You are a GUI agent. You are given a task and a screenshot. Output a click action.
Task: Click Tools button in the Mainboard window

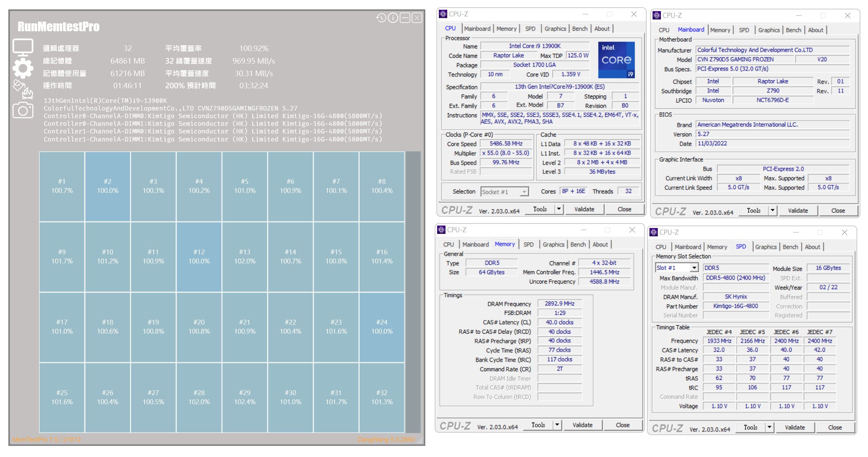753,211
